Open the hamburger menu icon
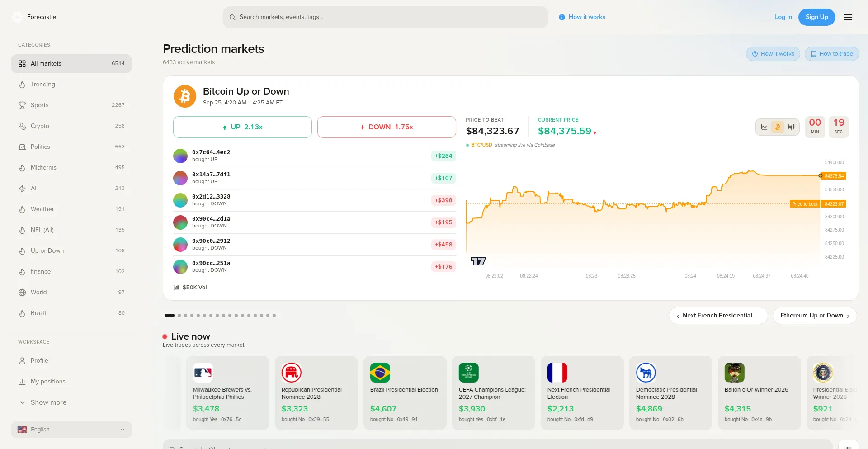 pos(848,17)
